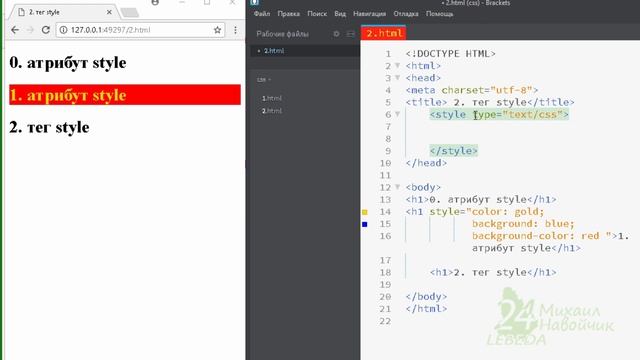
Task: Click line number 11 in the gutter
Action: pos(385,175)
